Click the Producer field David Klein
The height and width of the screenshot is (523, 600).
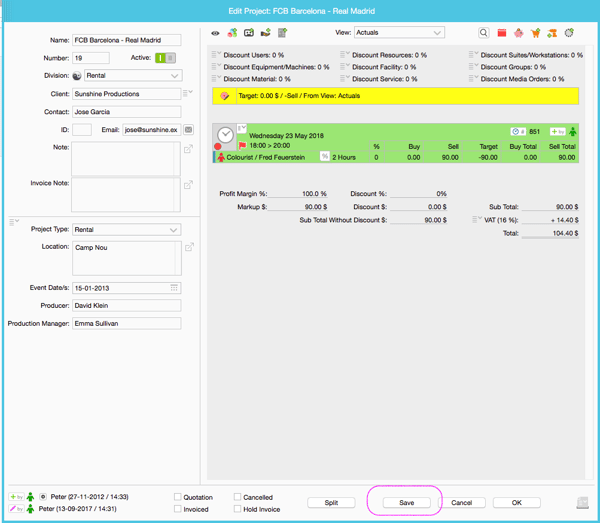pos(127,305)
